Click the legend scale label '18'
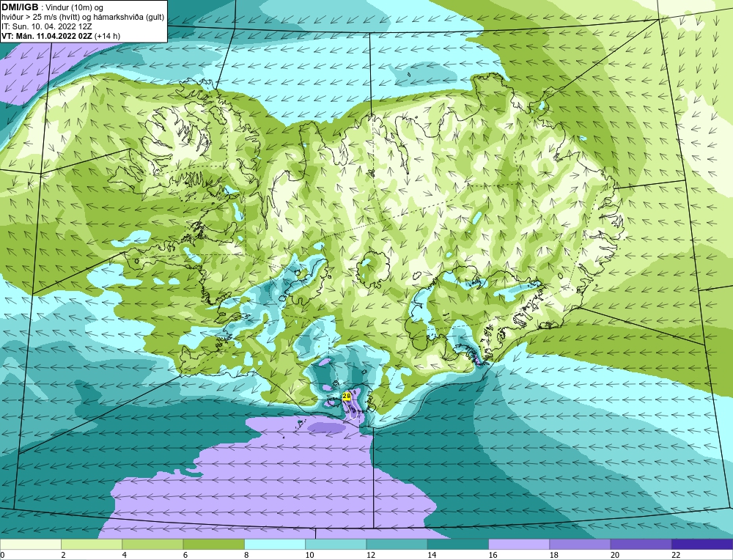The height and width of the screenshot is (560, 733). [x=554, y=555]
